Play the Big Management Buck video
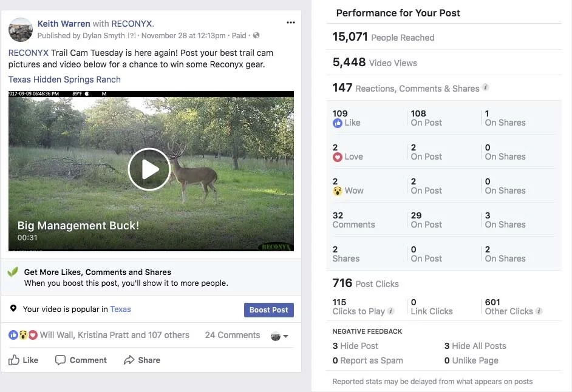572x392 pixels. tap(149, 169)
